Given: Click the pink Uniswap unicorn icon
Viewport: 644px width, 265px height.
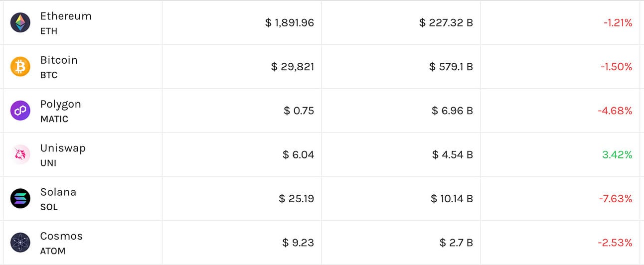Looking at the screenshot, I should (x=20, y=154).
